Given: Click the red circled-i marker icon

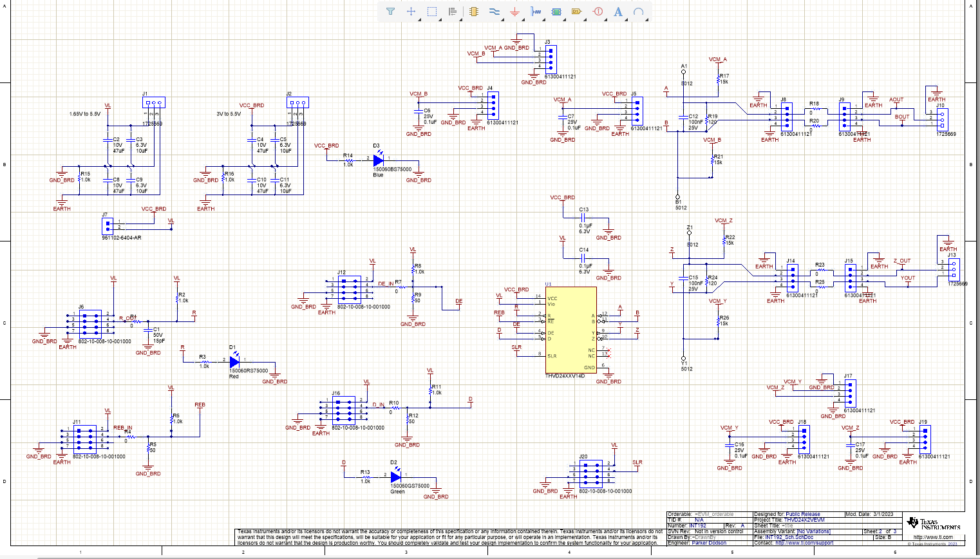Looking at the screenshot, I should [x=598, y=11].
